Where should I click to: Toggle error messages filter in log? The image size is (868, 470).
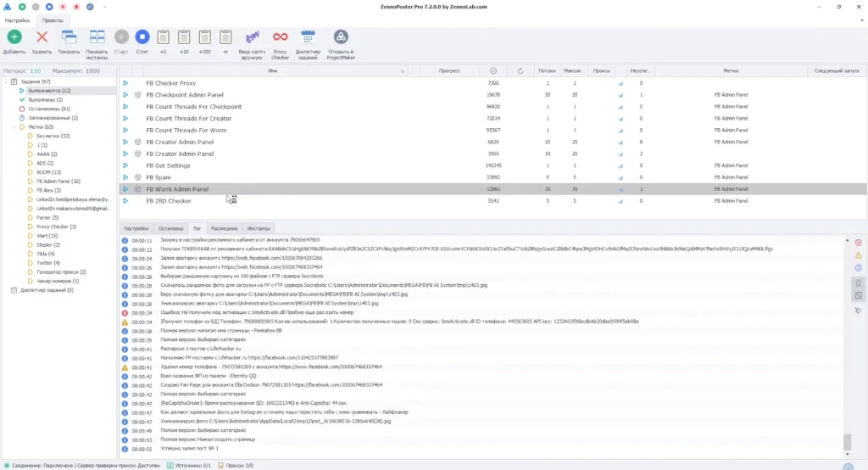[858, 243]
